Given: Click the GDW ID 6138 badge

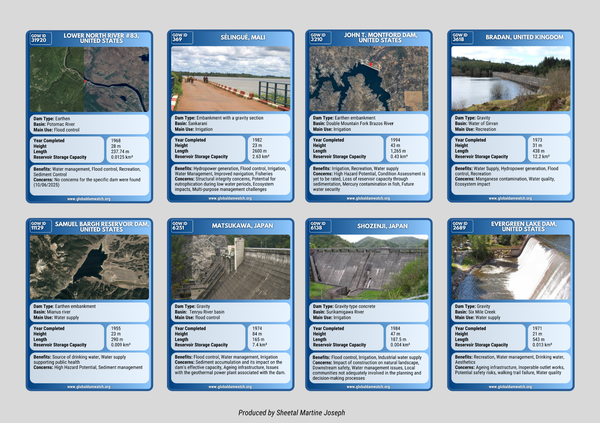Looking at the screenshot, I should [x=316, y=228].
